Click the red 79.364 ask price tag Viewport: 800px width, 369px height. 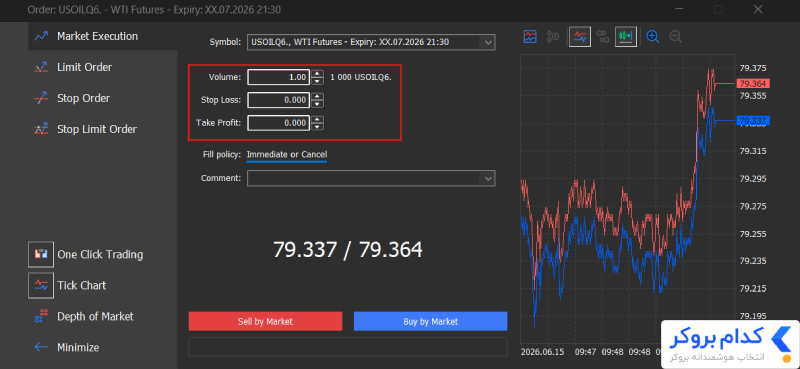(x=754, y=84)
